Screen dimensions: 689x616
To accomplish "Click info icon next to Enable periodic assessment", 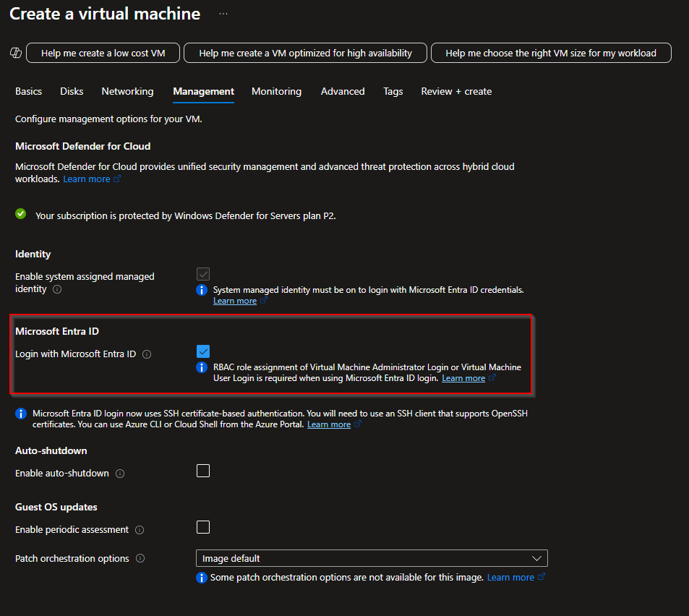I will coord(140,530).
